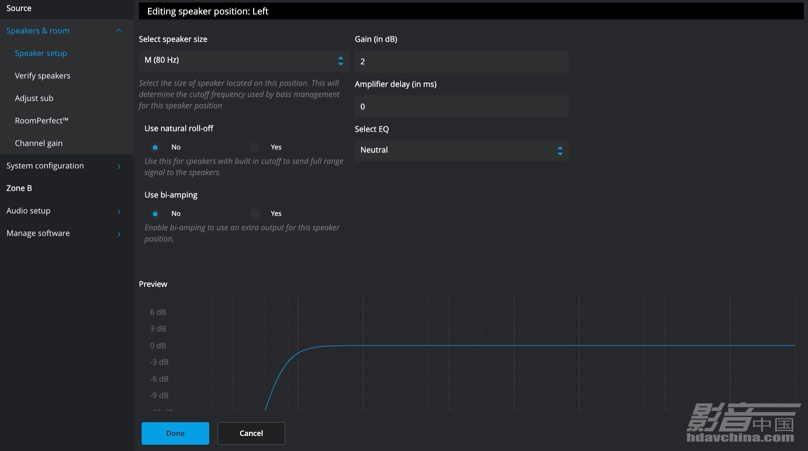Go to RoomPerfect menu item
Screen dimensions: 808x451
[41, 121]
